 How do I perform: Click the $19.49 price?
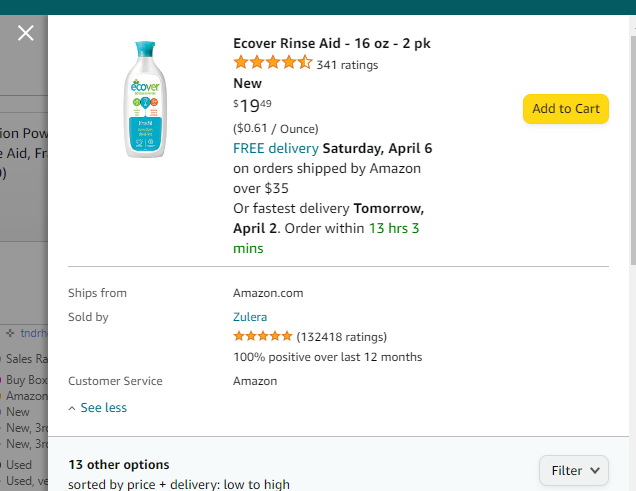tap(252, 106)
